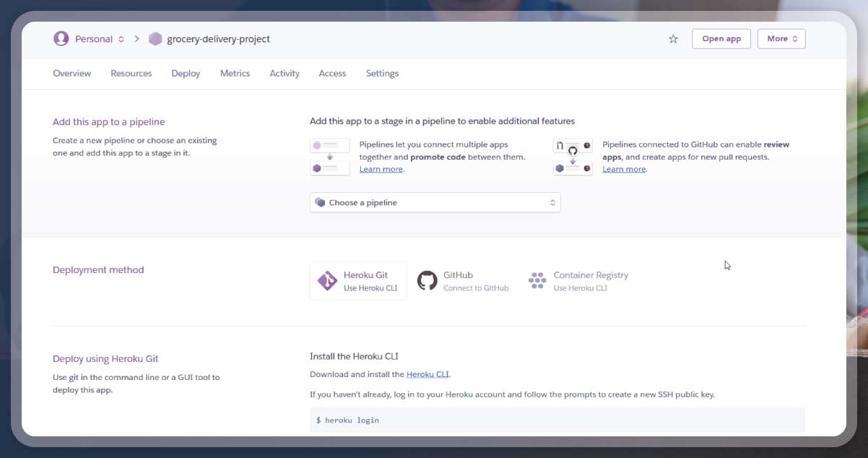Screen dimensions: 868x458
Task: Follow Learn more link about promote code
Action: click(381, 169)
